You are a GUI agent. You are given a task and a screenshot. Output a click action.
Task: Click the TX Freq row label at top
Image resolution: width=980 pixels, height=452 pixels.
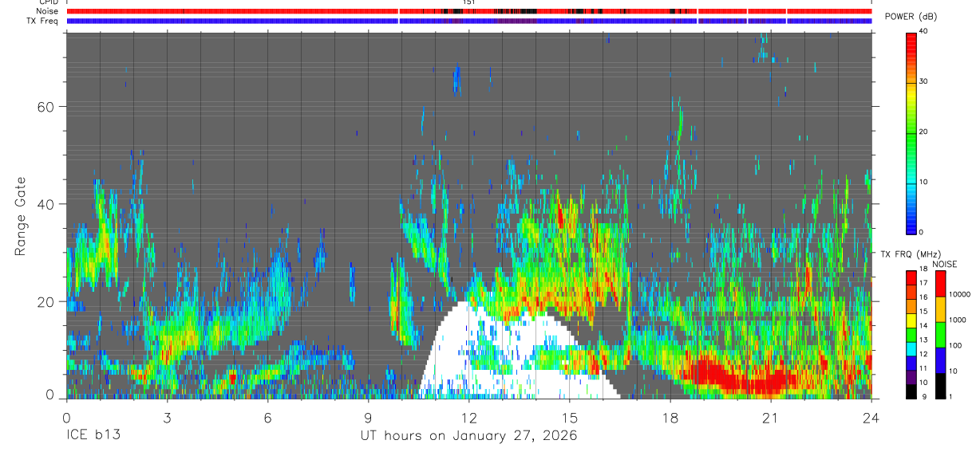(x=43, y=21)
